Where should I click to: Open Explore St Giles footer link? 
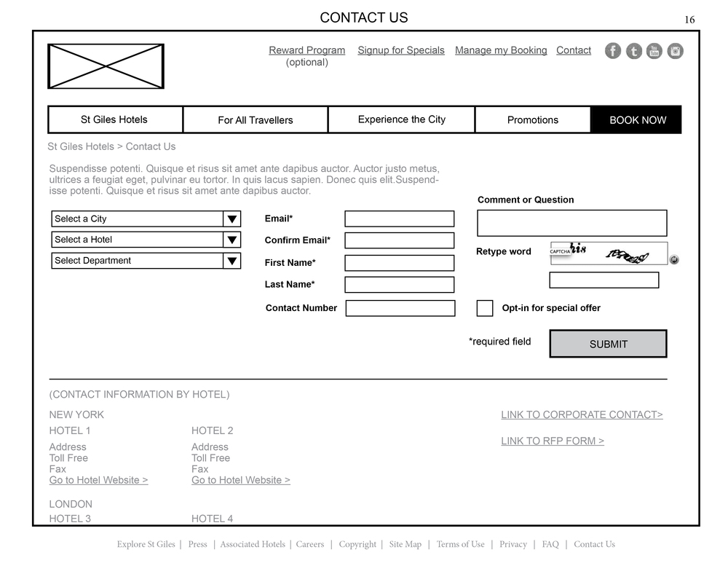pos(146,544)
